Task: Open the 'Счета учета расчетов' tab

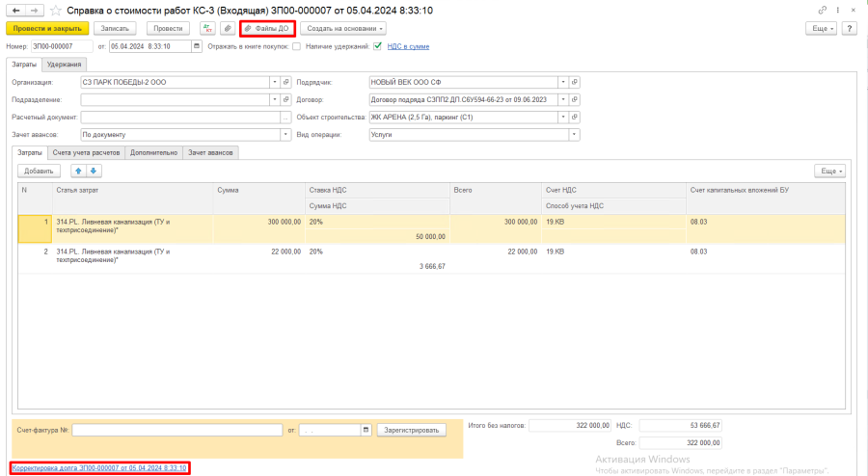Action: pyautogui.click(x=86, y=152)
